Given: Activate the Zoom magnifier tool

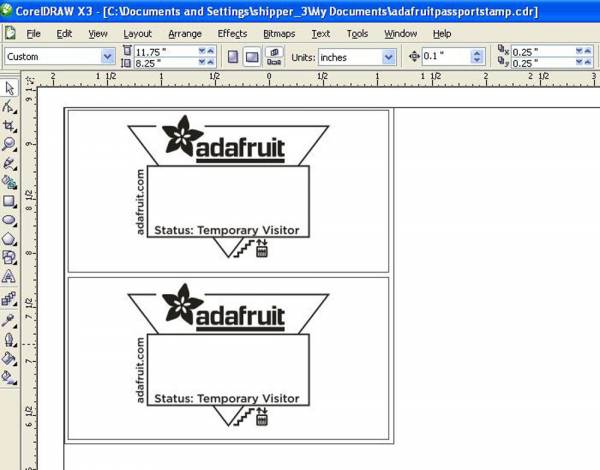Looking at the screenshot, I should click(x=9, y=144).
